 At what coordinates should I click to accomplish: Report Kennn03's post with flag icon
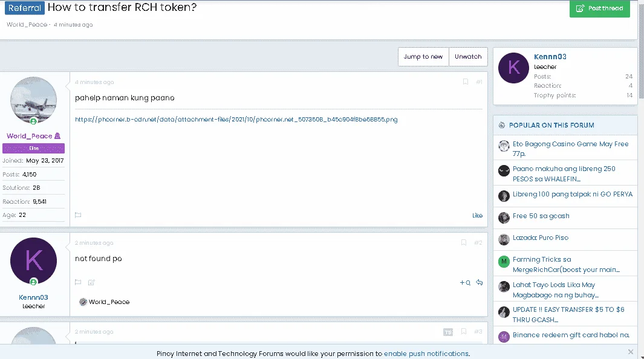point(78,282)
